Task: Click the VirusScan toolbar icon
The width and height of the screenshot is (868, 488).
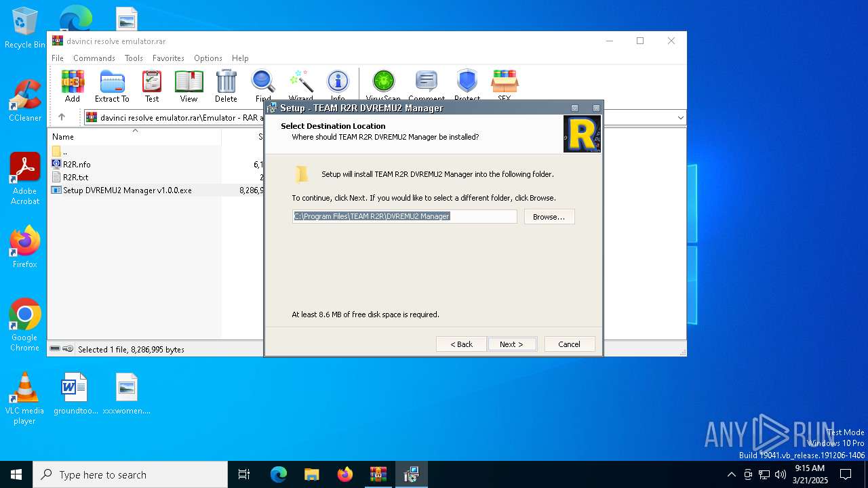Action: 383,86
